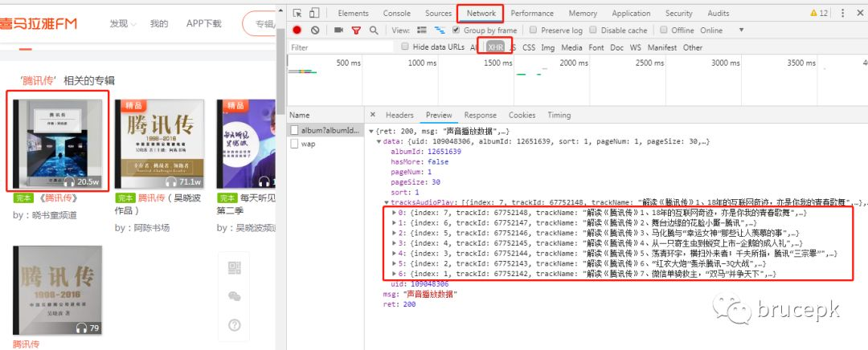
Task: Expand track item 0 trackId 67752148
Action: pos(394,213)
